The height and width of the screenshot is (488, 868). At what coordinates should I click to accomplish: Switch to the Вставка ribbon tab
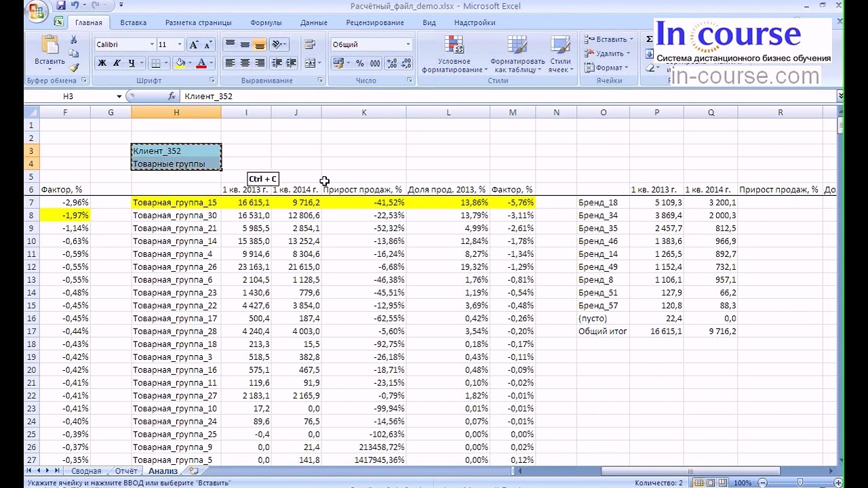click(134, 22)
